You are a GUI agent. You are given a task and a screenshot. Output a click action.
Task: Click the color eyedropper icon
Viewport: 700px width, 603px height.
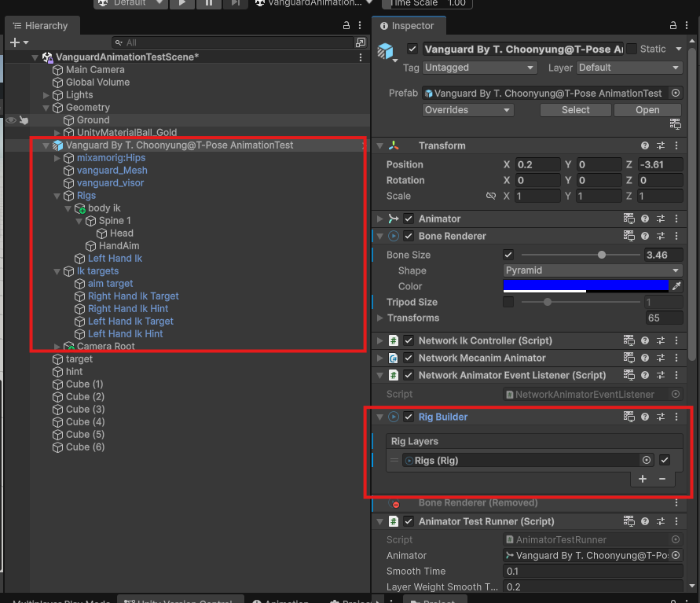tap(676, 286)
